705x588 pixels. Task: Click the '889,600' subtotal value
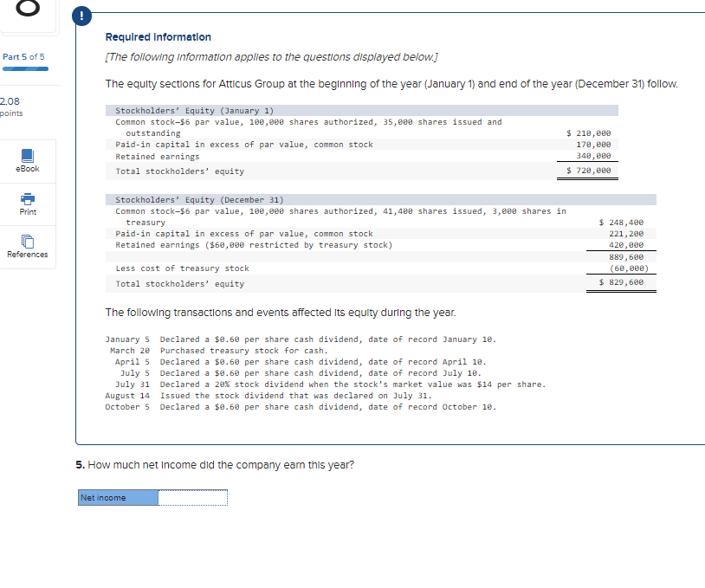pos(626,257)
